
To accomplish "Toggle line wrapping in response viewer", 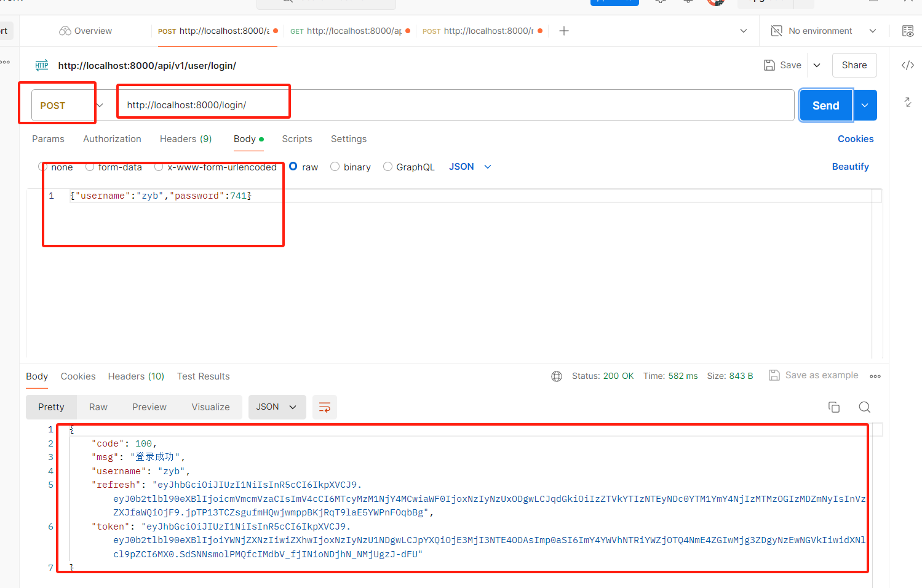I will coord(325,407).
